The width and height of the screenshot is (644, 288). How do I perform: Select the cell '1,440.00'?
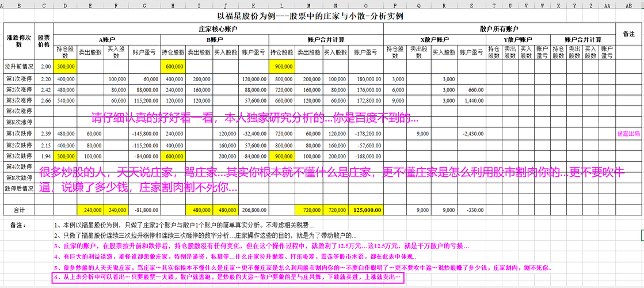471,100
